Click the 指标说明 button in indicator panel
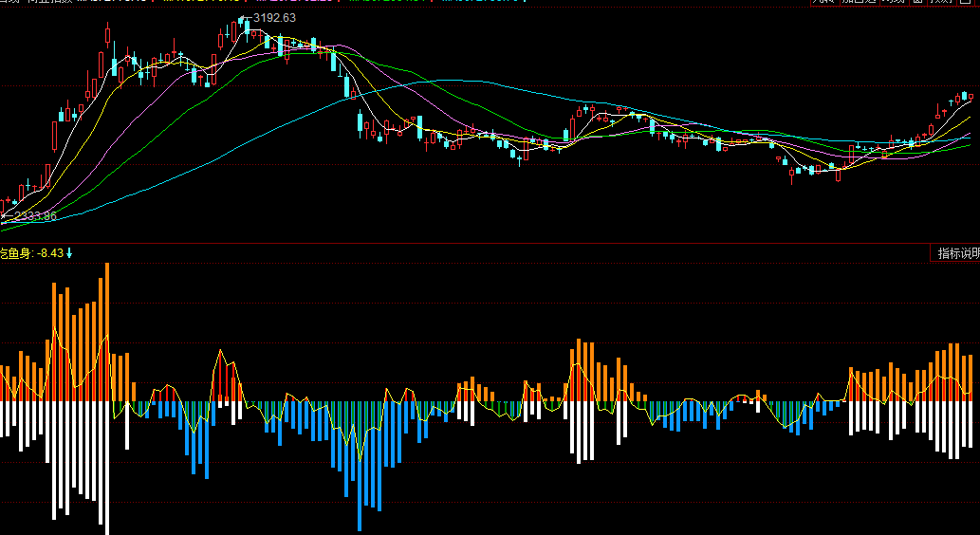Viewport: 980px width, 535px height. 958,253
